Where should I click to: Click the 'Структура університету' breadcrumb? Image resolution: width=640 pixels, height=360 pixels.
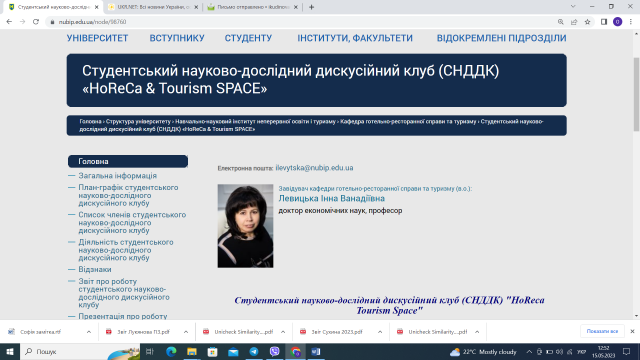tap(138, 122)
